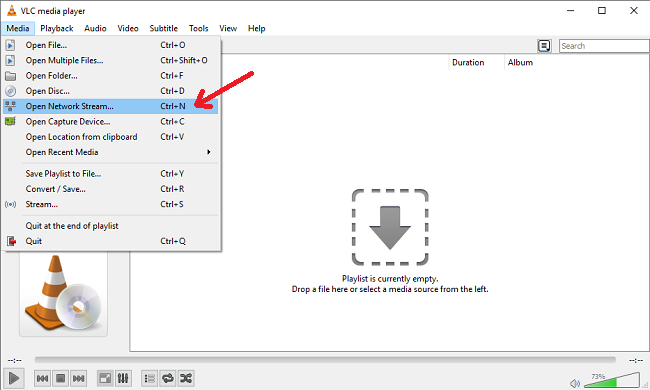Viewport: 650px width, 390px height.
Task: Change playlist view mode icon
Action: coord(544,46)
